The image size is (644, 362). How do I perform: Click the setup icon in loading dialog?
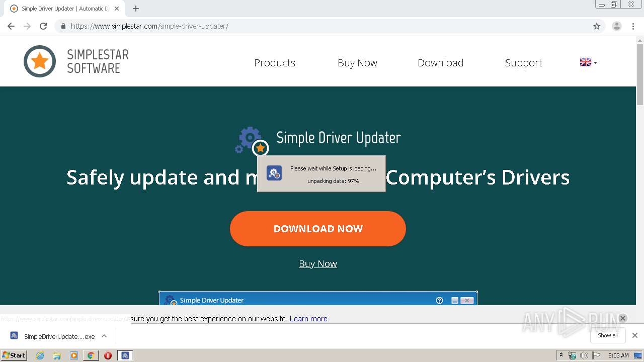tap(274, 173)
